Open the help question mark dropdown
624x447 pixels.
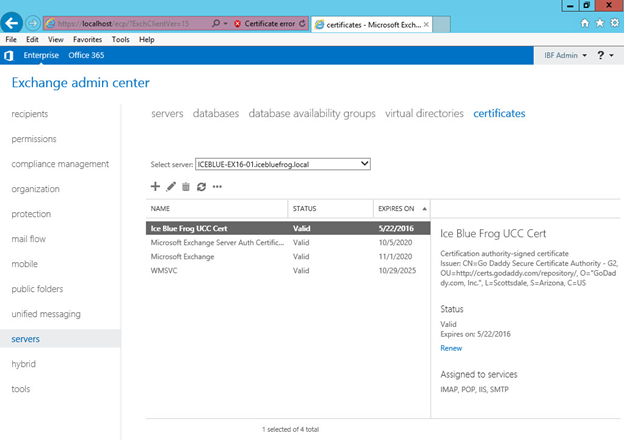[605, 55]
